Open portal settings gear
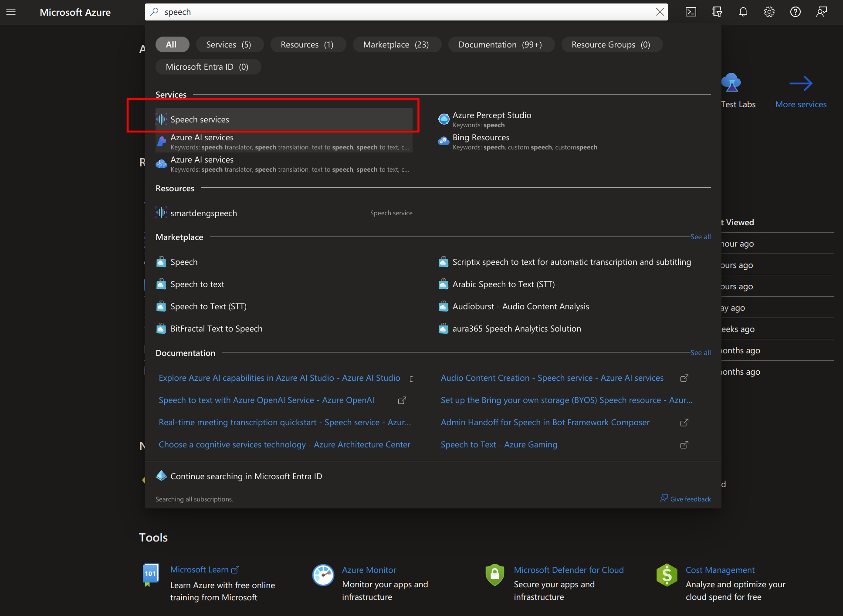Viewport: 843px width, 616px height. [x=769, y=12]
